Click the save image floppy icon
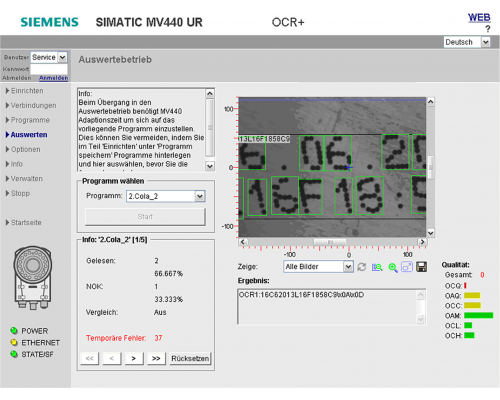Viewport: 500px width, 400px height. click(x=421, y=267)
